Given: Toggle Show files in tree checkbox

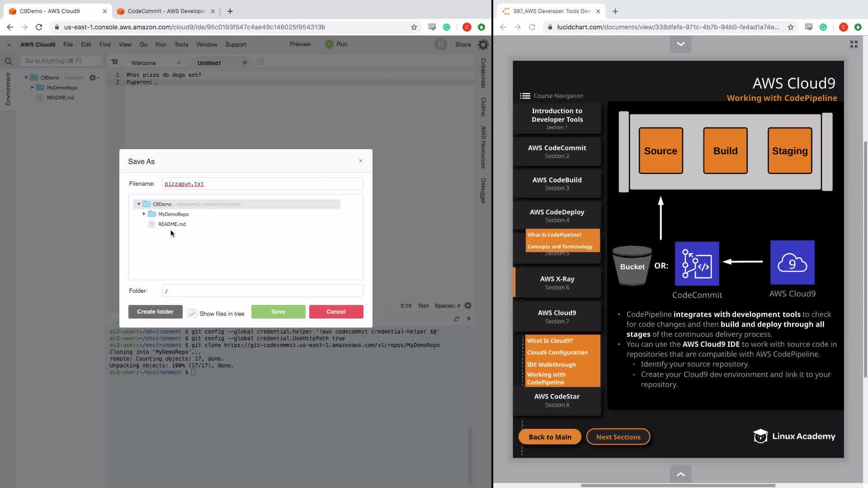Looking at the screenshot, I should pyautogui.click(x=192, y=314).
